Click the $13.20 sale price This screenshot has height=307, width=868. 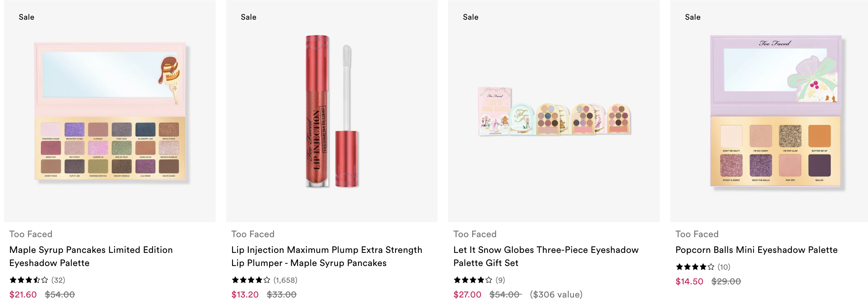(245, 295)
